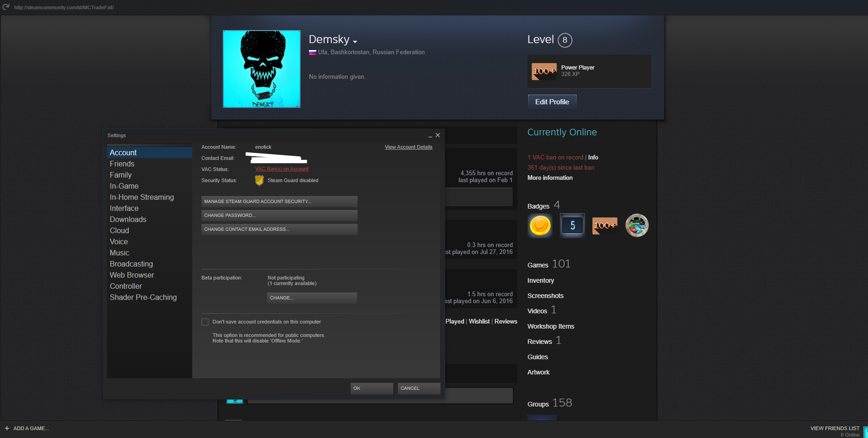Screen dimensions: 868x438
Task: Open the Guides link
Action: click(x=538, y=357)
